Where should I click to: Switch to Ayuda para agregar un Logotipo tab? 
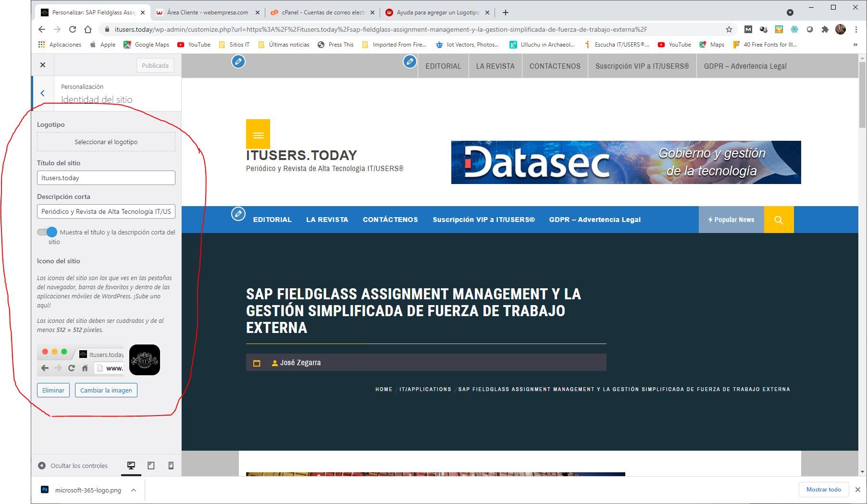coord(437,12)
